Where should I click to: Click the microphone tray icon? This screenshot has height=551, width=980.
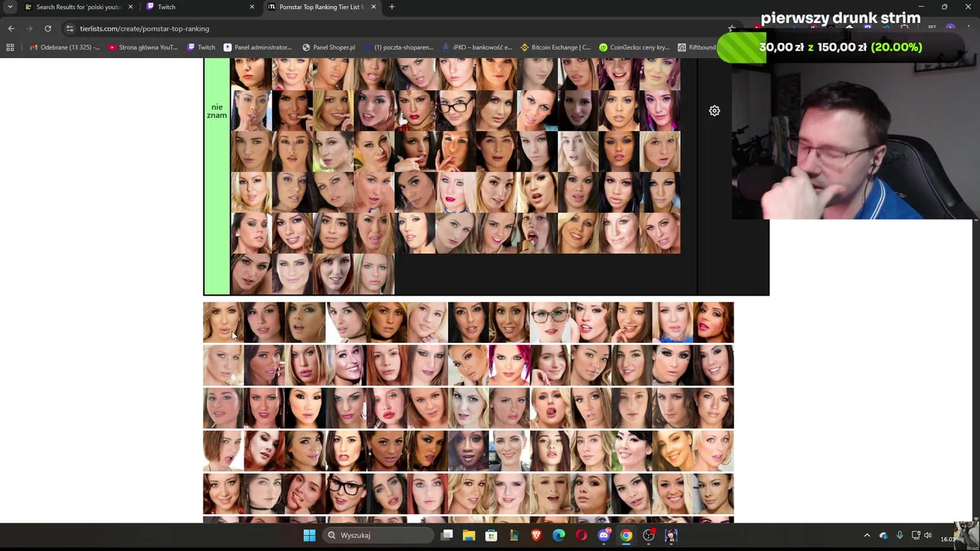click(900, 535)
